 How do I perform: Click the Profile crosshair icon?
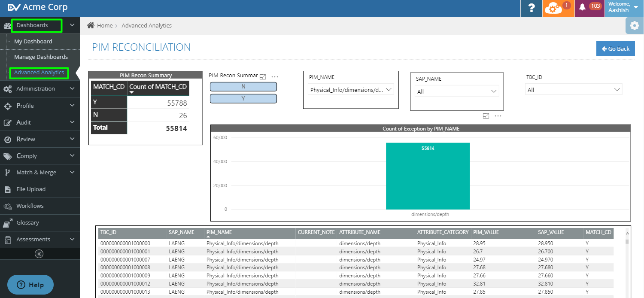[x=7, y=106]
